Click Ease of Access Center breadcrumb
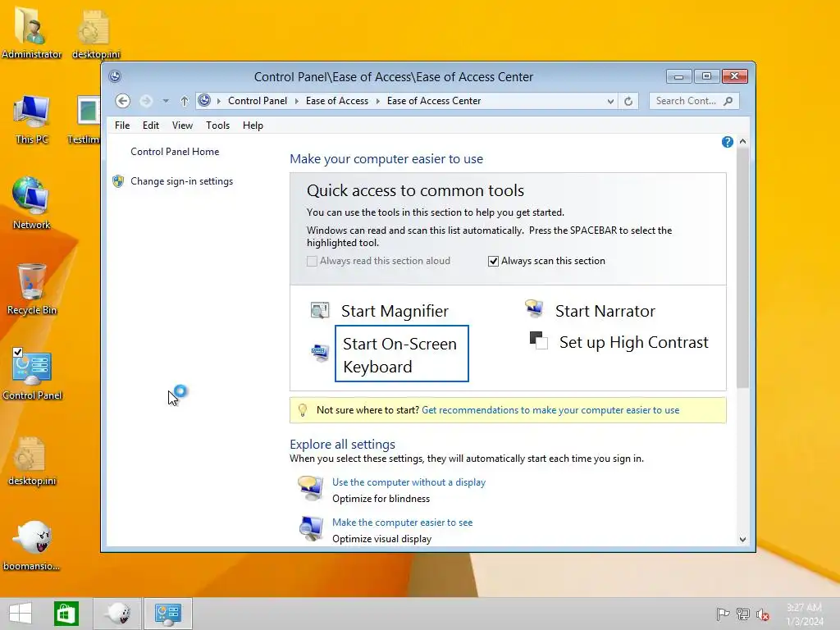This screenshot has height=630, width=840. (434, 101)
